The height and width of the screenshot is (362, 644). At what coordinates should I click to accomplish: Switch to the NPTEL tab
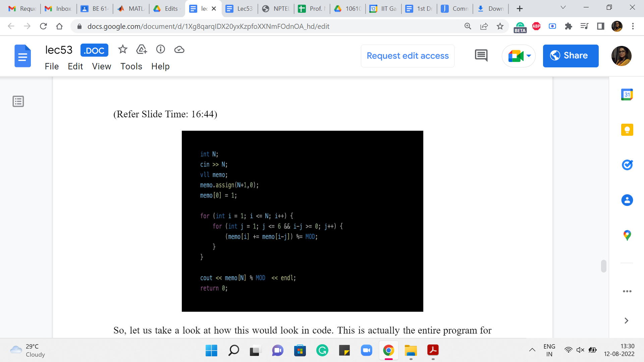tap(276, 9)
